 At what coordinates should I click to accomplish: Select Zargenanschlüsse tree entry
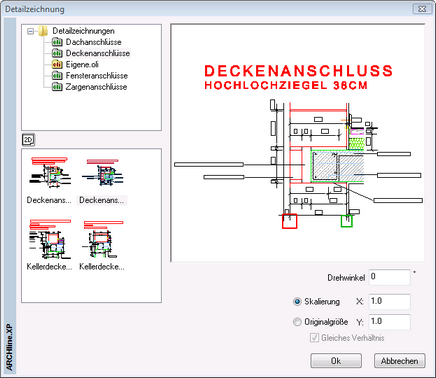[x=96, y=87]
